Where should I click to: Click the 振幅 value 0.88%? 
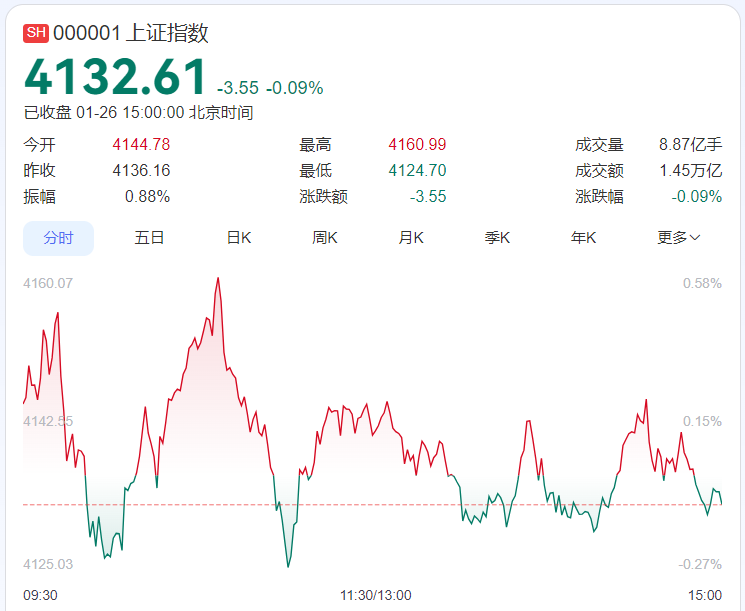pos(147,197)
